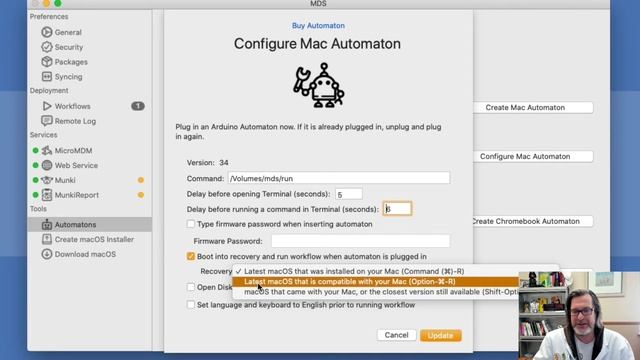Click the Web Service globe icon
640x360 pixels.
(47, 165)
